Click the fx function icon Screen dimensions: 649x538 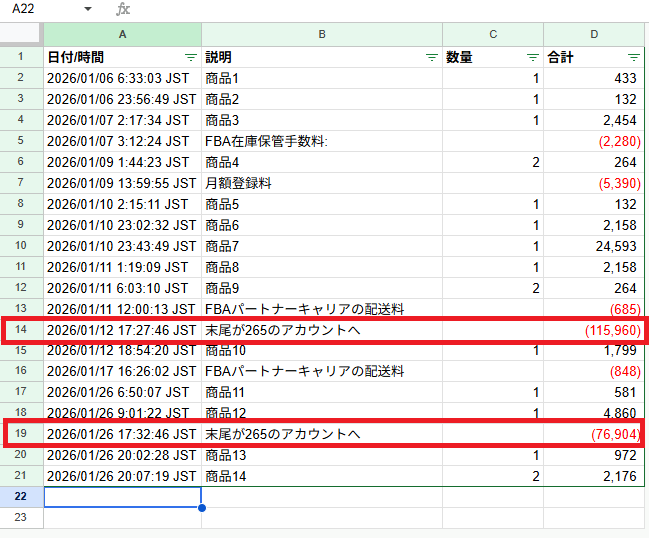tap(123, 9)
